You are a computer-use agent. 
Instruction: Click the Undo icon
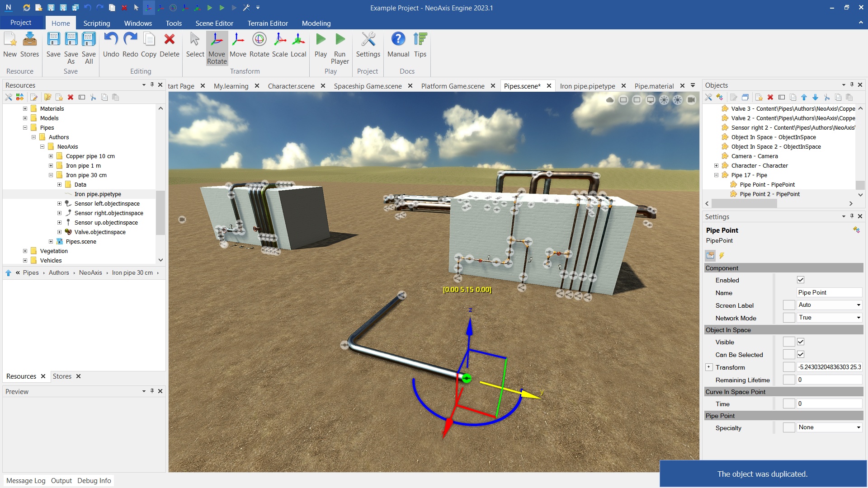(x=111, y=40)
